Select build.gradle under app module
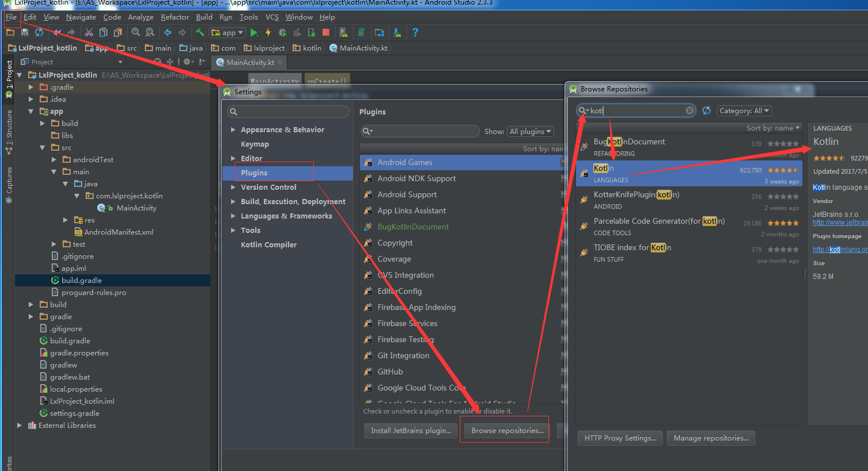 coord(81,280)
